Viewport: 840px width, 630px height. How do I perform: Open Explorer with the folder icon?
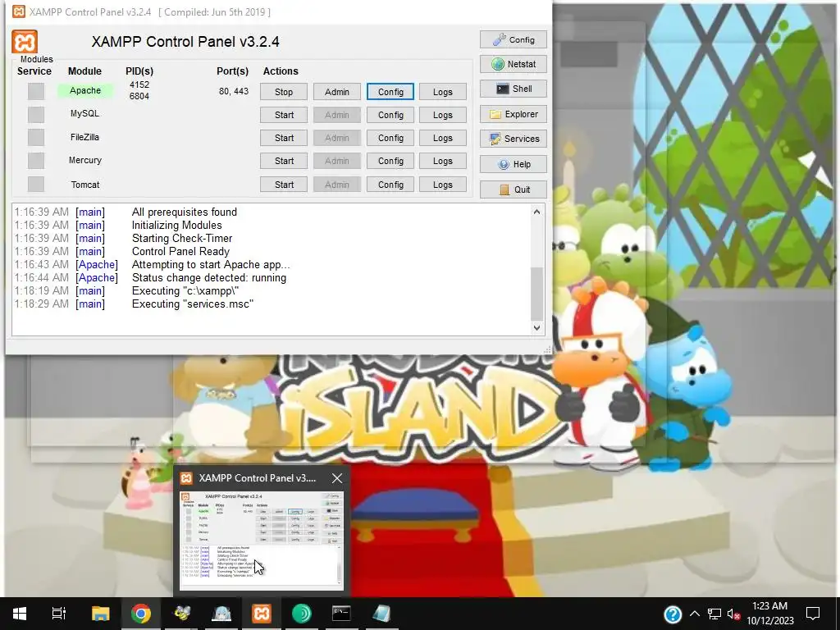point(514,114)
